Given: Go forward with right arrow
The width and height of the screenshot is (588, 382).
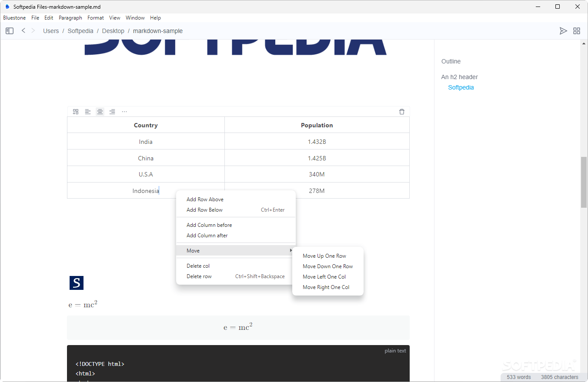Looking at the screenshot, I should (x=33, y=30).
